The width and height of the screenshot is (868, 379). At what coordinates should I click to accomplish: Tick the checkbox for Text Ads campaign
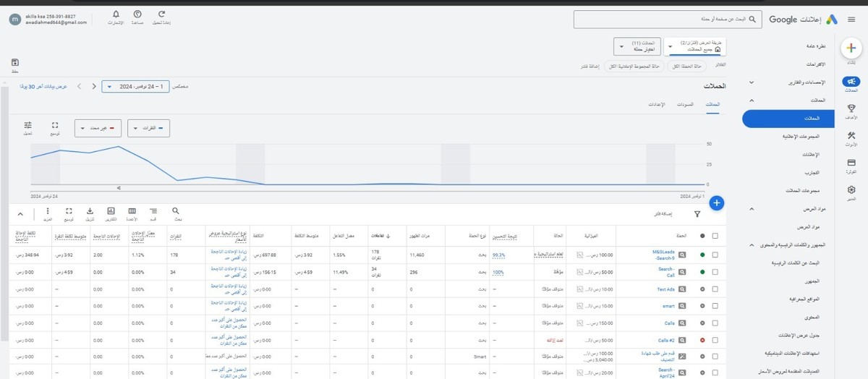pyautogui.click(x=715, y=289)
